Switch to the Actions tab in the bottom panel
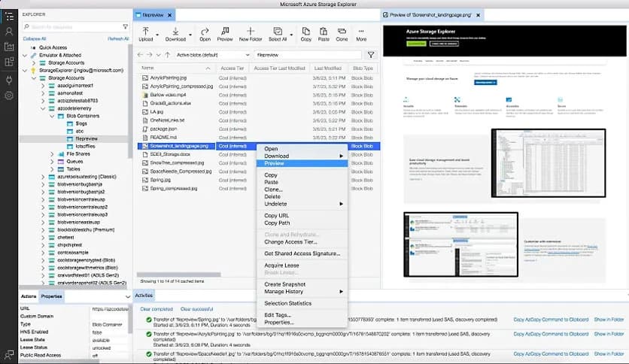Image resolution: width=629 pixels, height=364 pixels. point(29,296)
